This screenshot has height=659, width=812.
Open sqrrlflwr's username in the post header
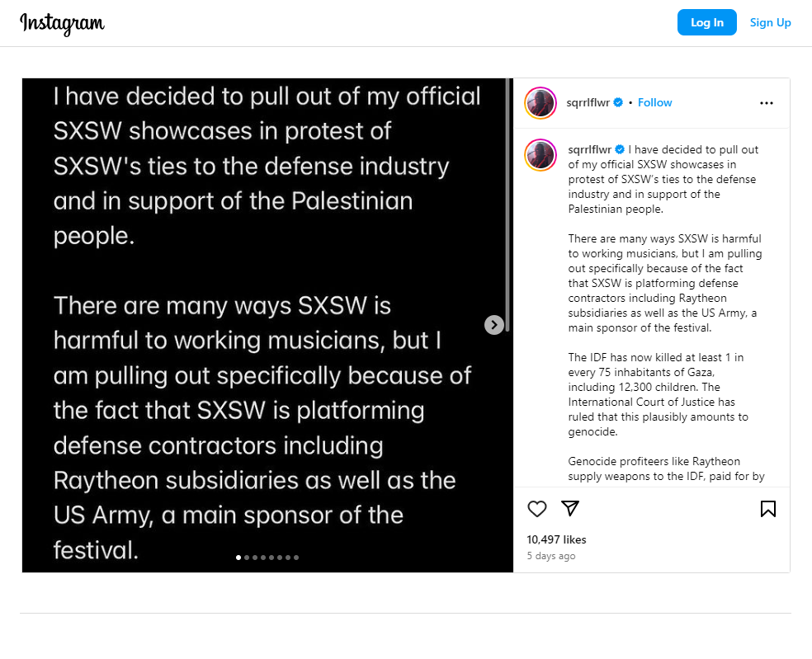587,102
